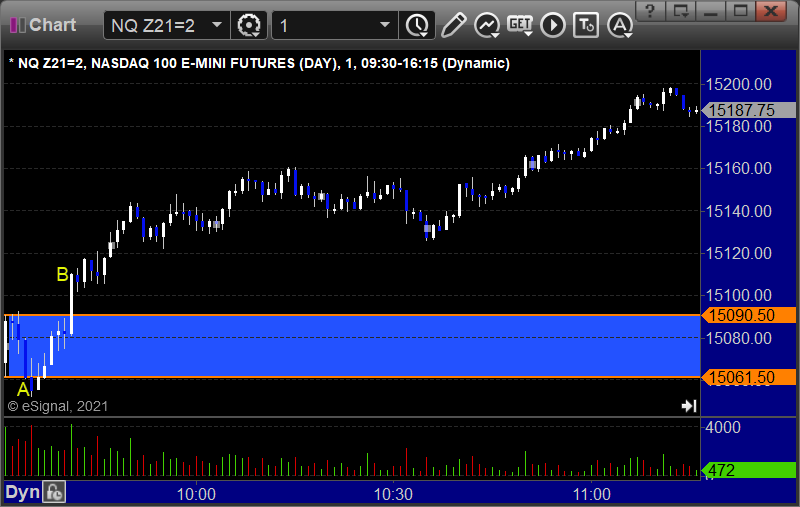800x507 pixels.
Task: Click the 15100.00 price axis label
Action: [x=738, y=295]
